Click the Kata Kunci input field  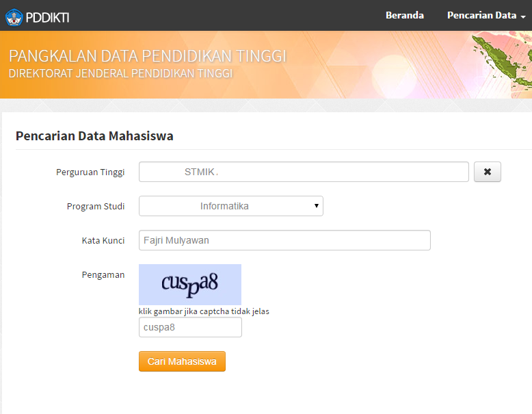(x=284, y=240)
